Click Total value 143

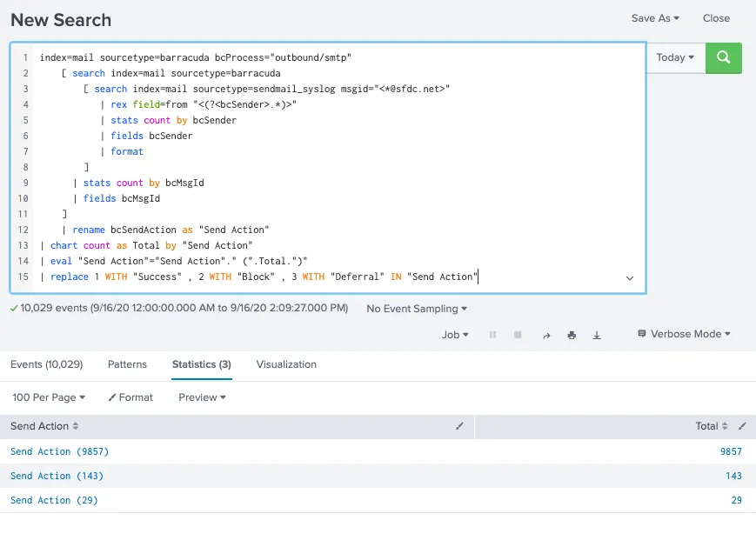tap(734, 477)
